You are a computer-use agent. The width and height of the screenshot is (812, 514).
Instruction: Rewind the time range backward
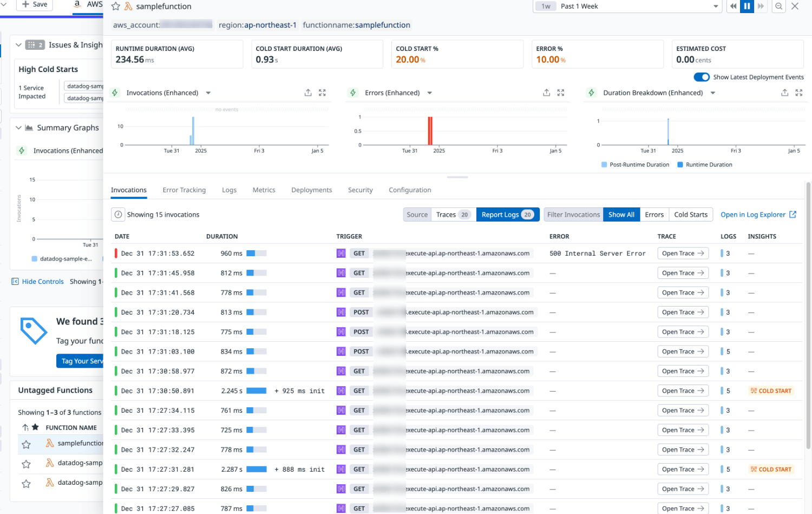[x=733, y=6]
